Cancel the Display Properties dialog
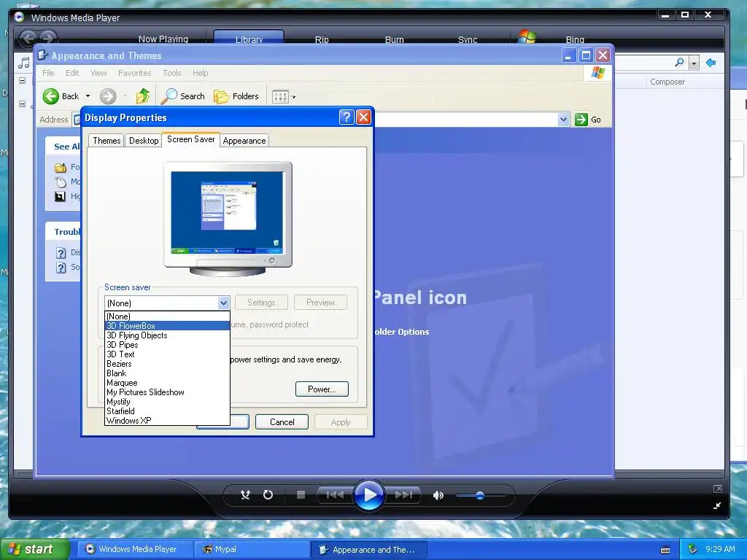747x560 pixels. (282, 422)
